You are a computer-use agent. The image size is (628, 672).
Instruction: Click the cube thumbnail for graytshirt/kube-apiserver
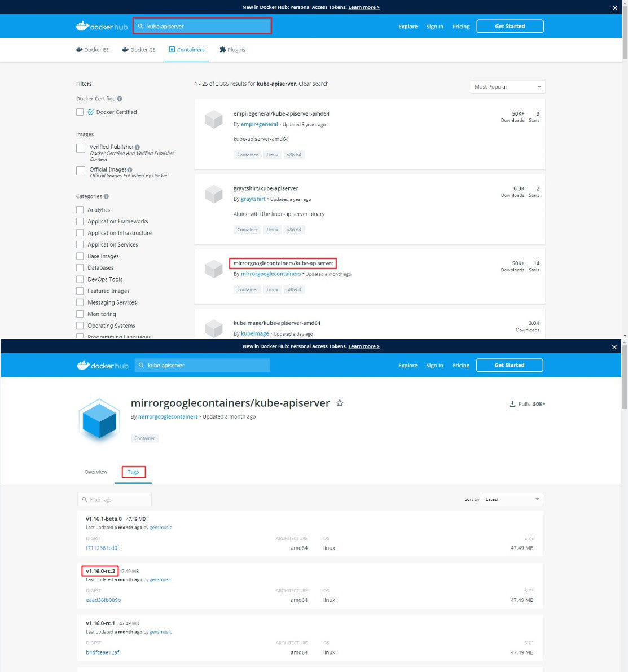click(x=214, y=194)
